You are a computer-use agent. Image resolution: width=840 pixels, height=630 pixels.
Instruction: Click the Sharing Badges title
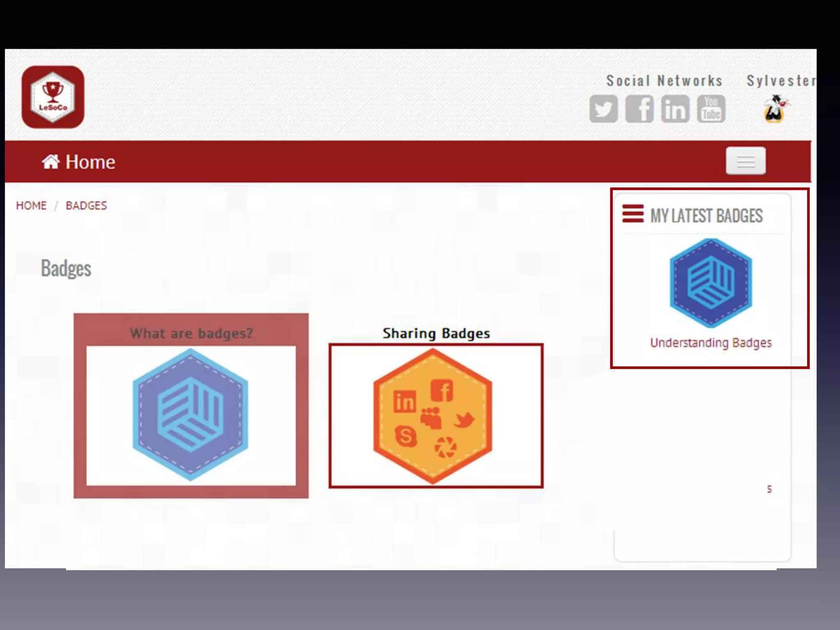(436, 333)
